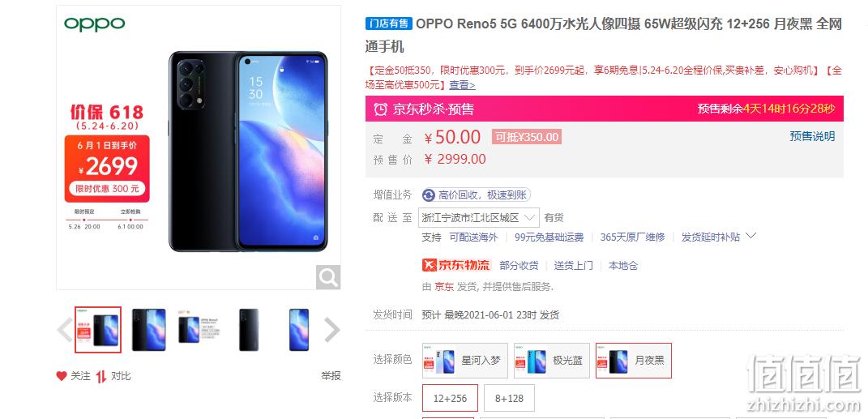Select the blue front-screen phone thumbnail
This screenshot has width=868, height=419.
(x=299, y=330)
